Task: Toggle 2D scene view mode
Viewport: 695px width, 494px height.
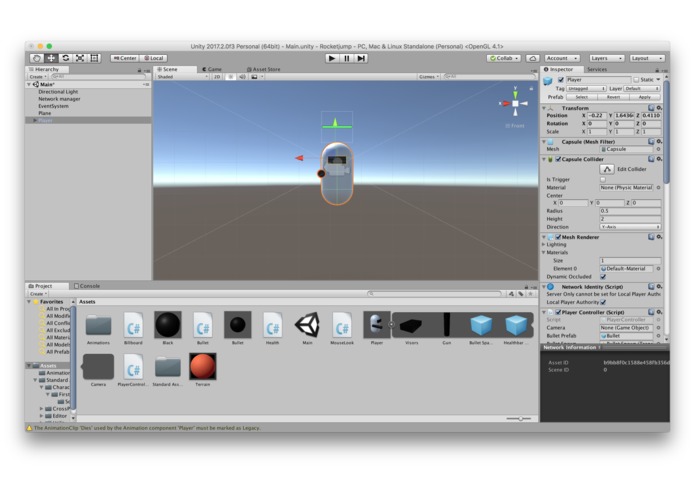Action: [217, 77]
